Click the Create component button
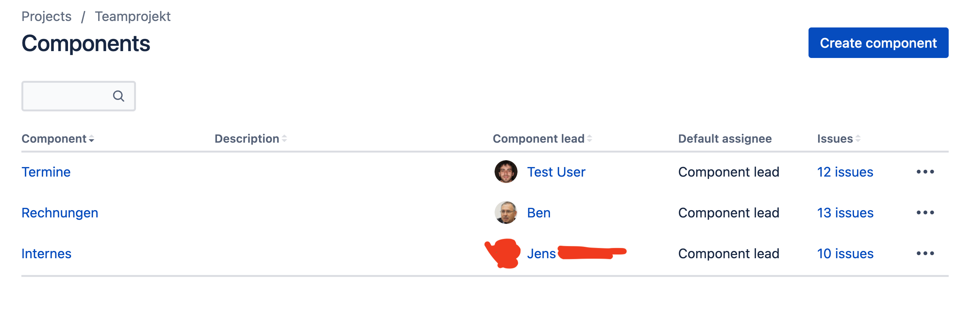Image resolution: width=980 pixels, height=312 pixels. 878,43
